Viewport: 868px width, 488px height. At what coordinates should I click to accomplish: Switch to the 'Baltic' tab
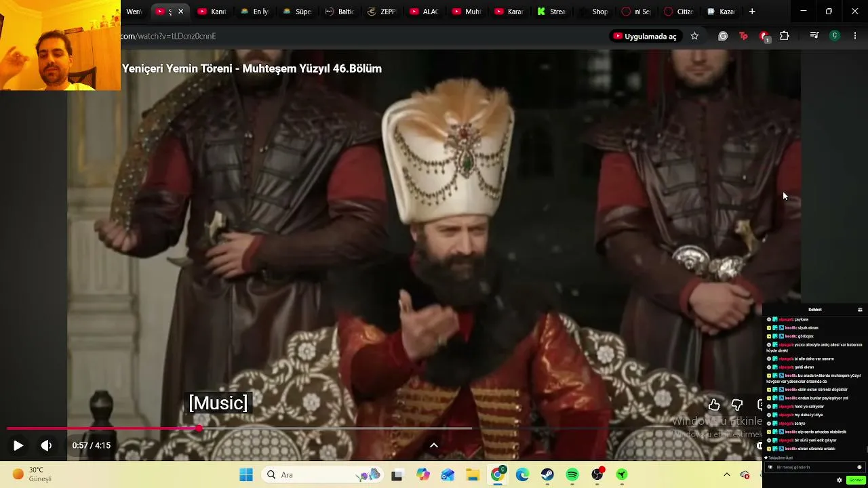339,12
